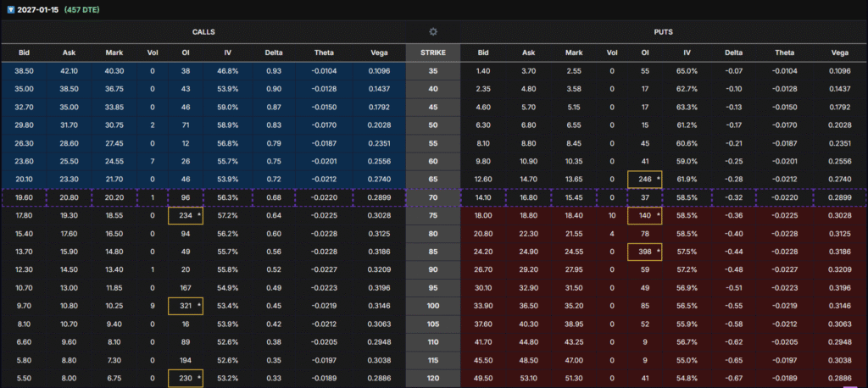Click call bid 38.50 at strike 35
868x388 pixels.
pyautogui.click(x=24, y=72)
